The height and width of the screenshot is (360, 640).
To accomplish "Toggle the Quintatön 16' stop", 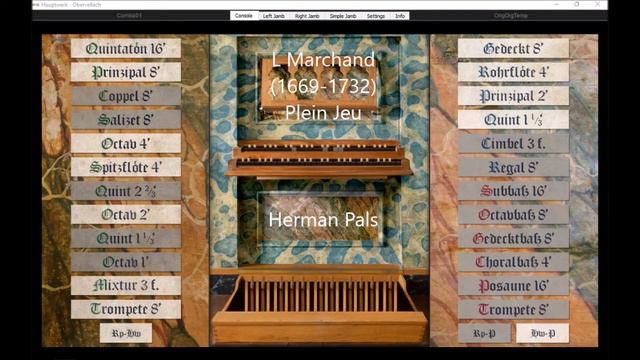I will (x=126, y=49).
